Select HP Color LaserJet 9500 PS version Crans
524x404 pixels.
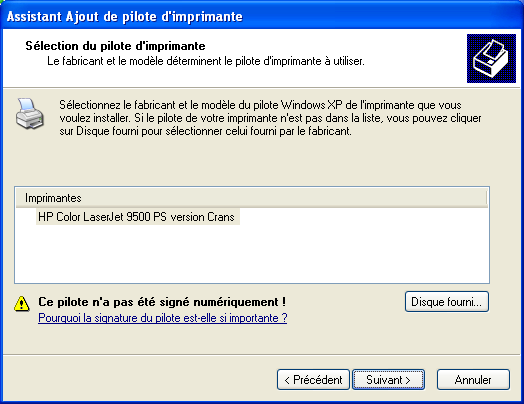click(x=138, y=217)
